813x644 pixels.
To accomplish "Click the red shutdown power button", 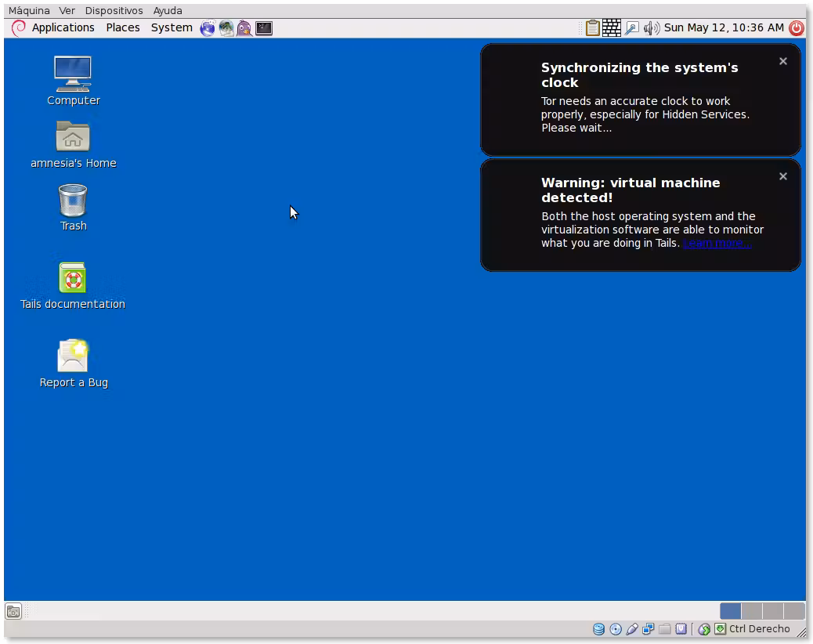I will pyautogui.click(x=797, y=28).
